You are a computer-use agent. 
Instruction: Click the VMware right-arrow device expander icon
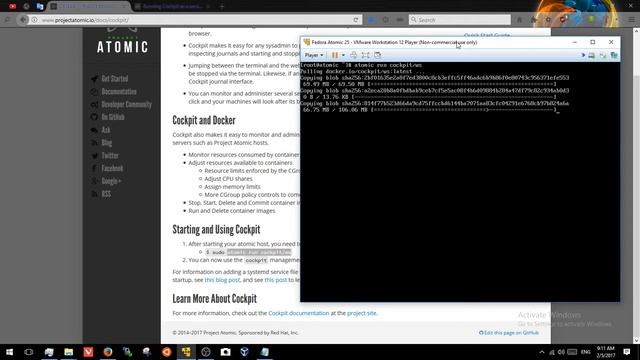coord(583,55)
